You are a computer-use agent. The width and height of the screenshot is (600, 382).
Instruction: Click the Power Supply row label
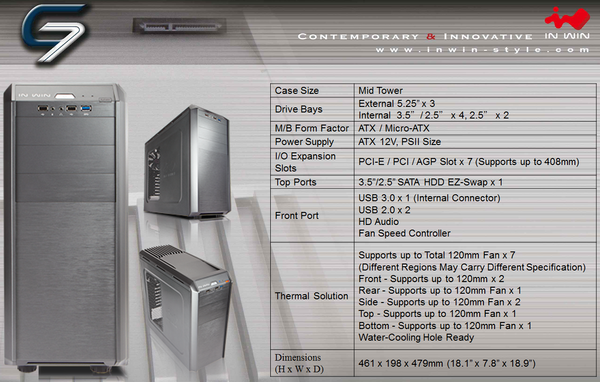[x=304, y=142]
